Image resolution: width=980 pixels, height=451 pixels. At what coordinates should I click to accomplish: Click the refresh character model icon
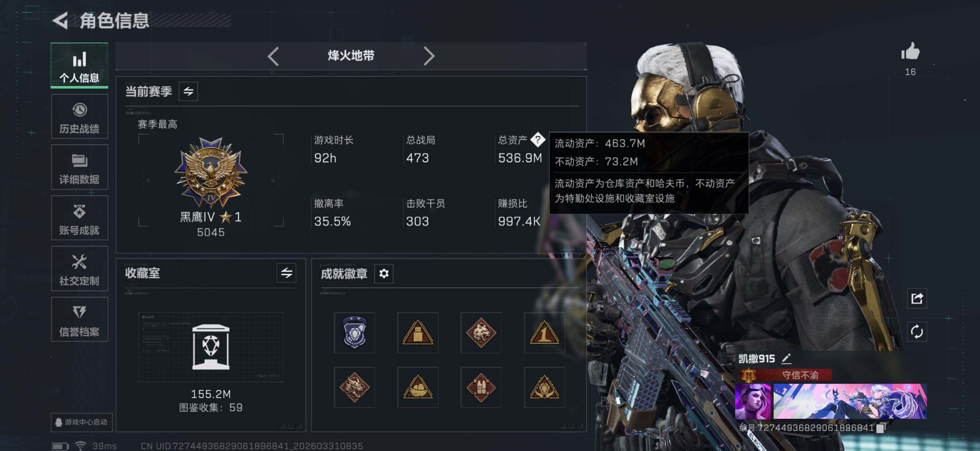tap(917, 332)
